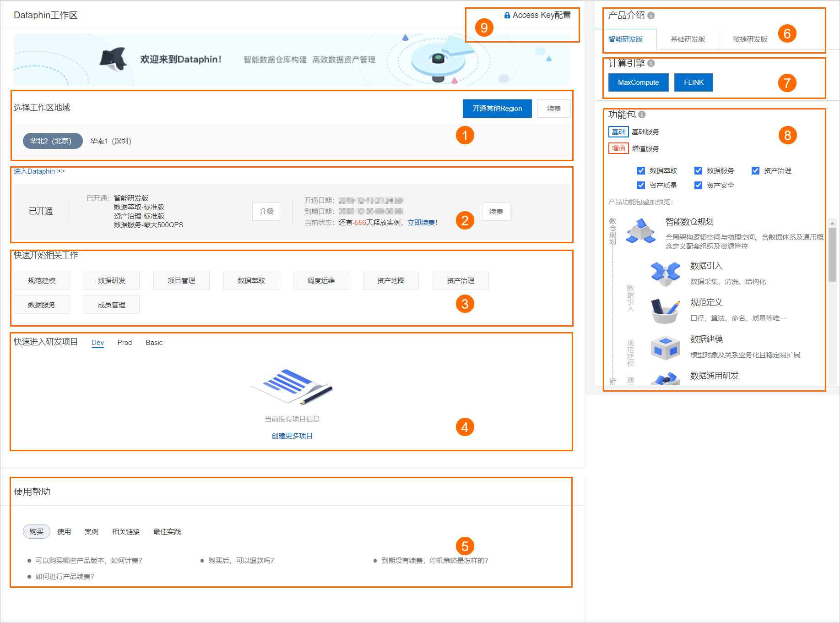This screenshot has height=623, width=840.
Task: Click the FLINK engine button
Action: click(694, 82)
